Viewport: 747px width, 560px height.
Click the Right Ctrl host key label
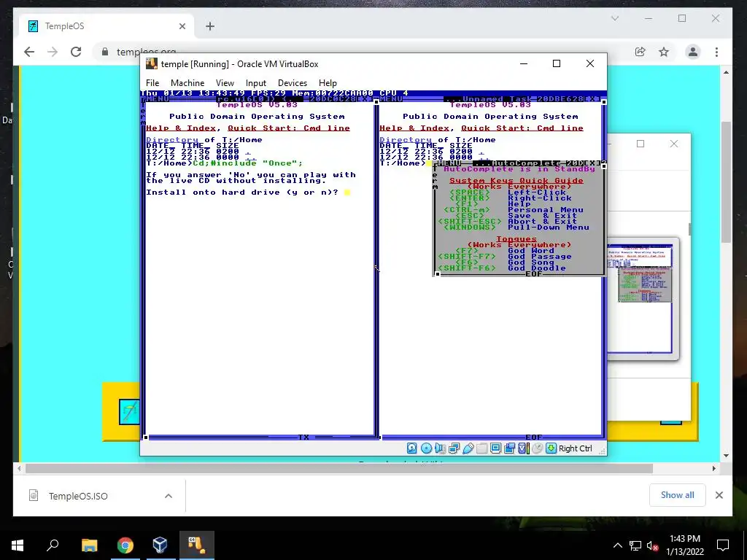(575, 448)
